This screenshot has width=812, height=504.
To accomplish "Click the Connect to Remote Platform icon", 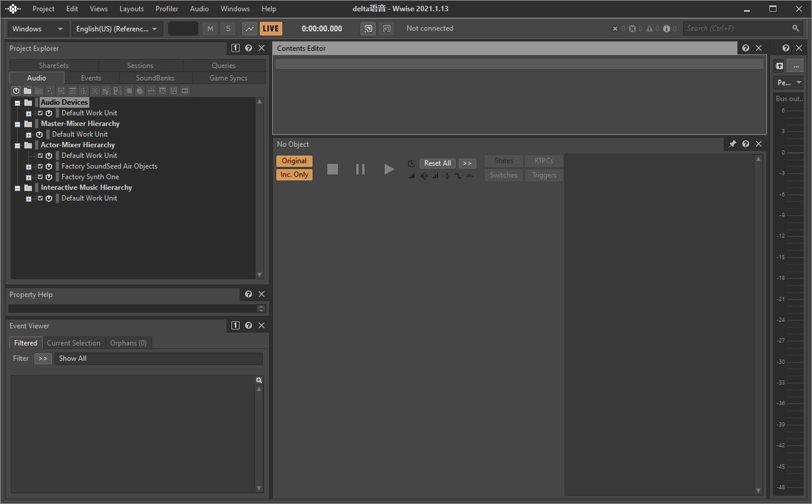I will coord(368,28).
